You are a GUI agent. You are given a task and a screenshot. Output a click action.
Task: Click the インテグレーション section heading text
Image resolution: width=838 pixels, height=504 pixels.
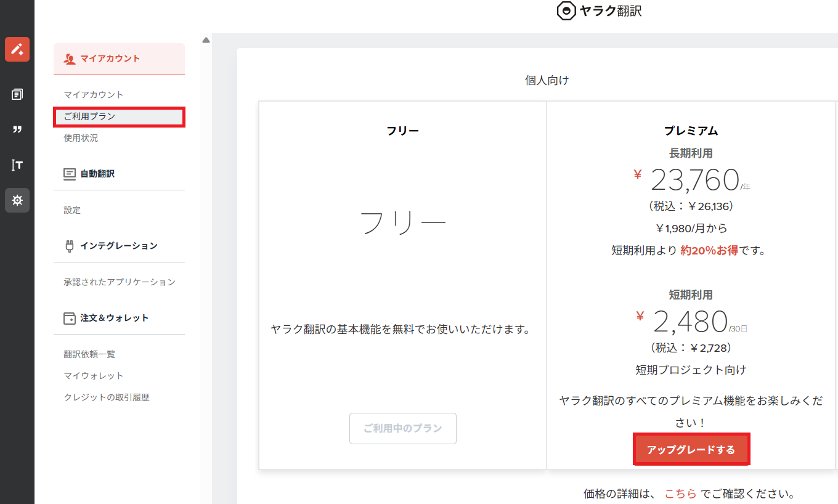tap(119, 246)
